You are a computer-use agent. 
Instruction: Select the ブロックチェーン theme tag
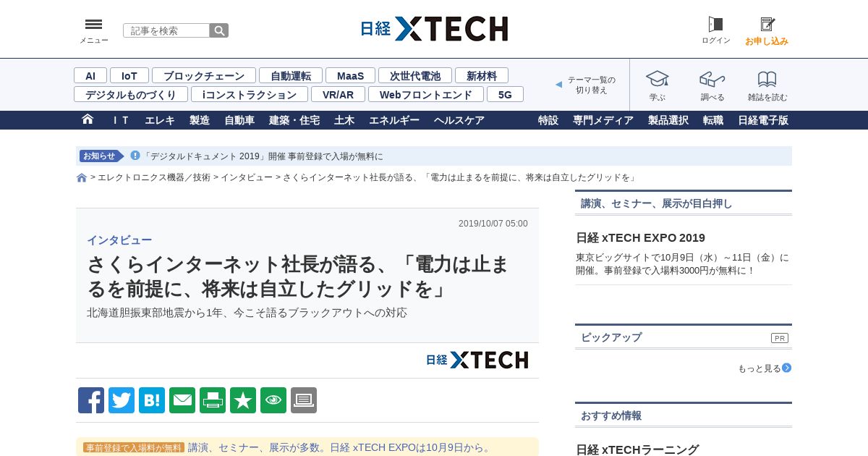tap(204, 75)
